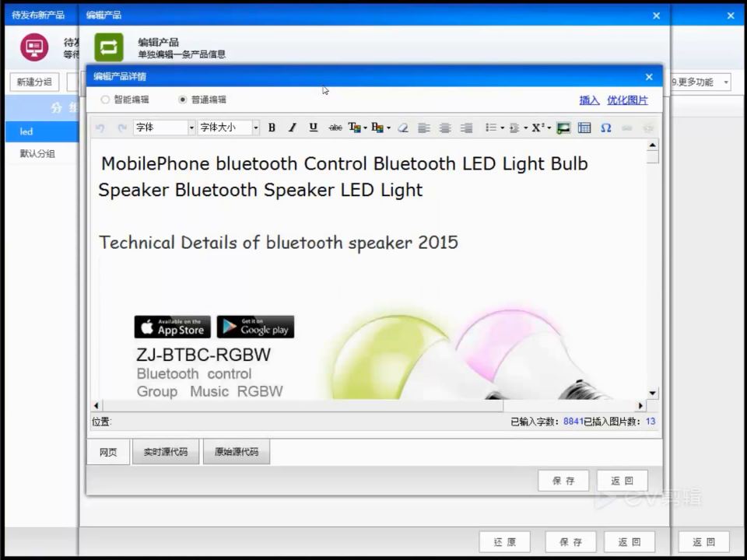The width and height of the screenshot is (747, 560).
Task: Switch to the 原始源代码 tab
Action: click(x=237, y=452)
